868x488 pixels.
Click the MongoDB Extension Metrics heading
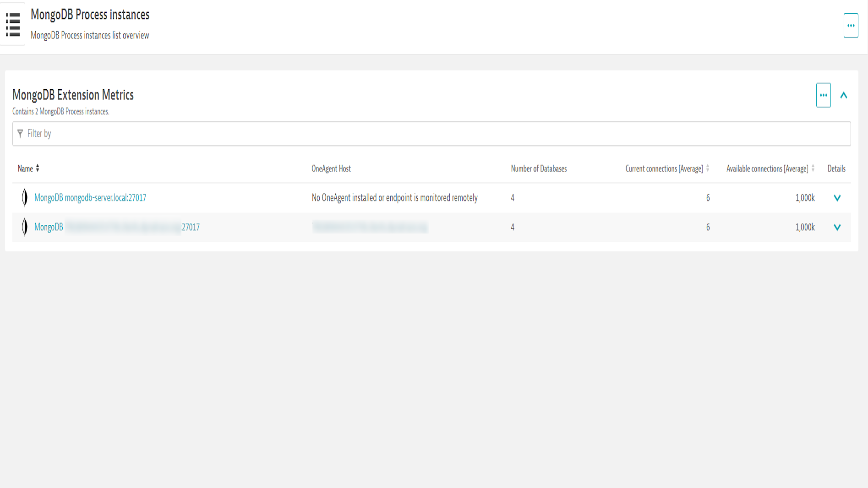click(x=73, y=95)
